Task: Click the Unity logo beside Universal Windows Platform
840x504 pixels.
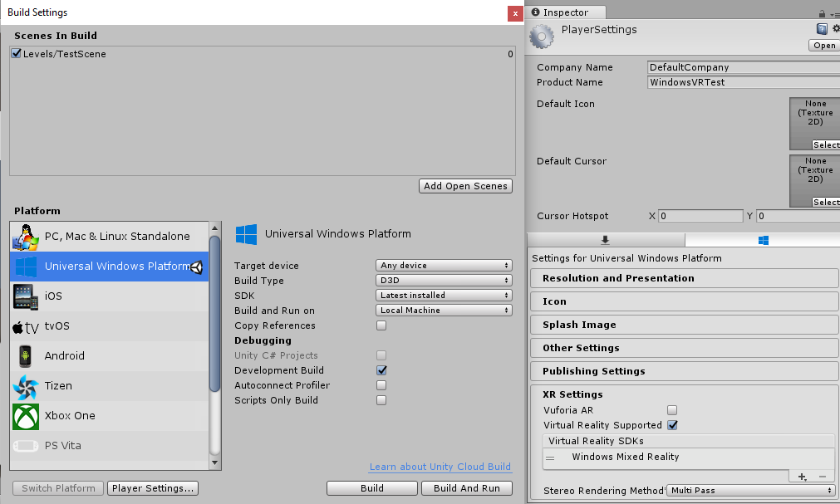Action: click(x=197, y=267)
